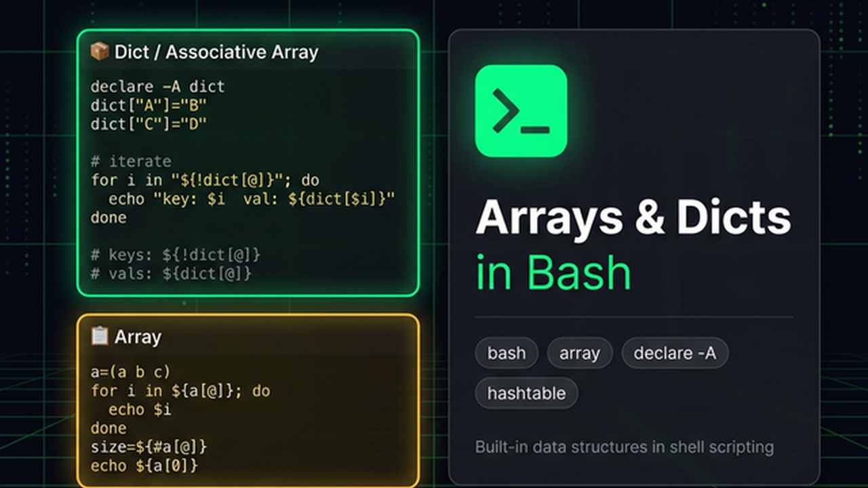This screenshot has width=868, height=488.
Task: Click the green terminal prompt icon
Action: (521, 113)
